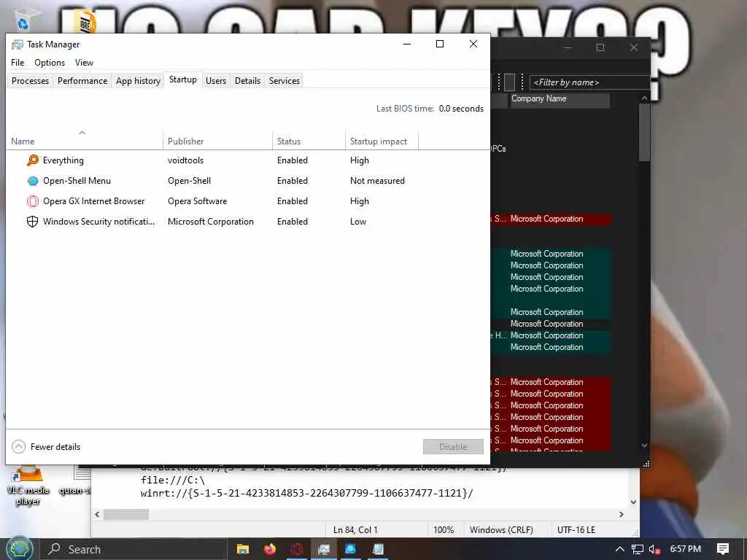Click the Task Manager title bar icon

tap(18, 44)
